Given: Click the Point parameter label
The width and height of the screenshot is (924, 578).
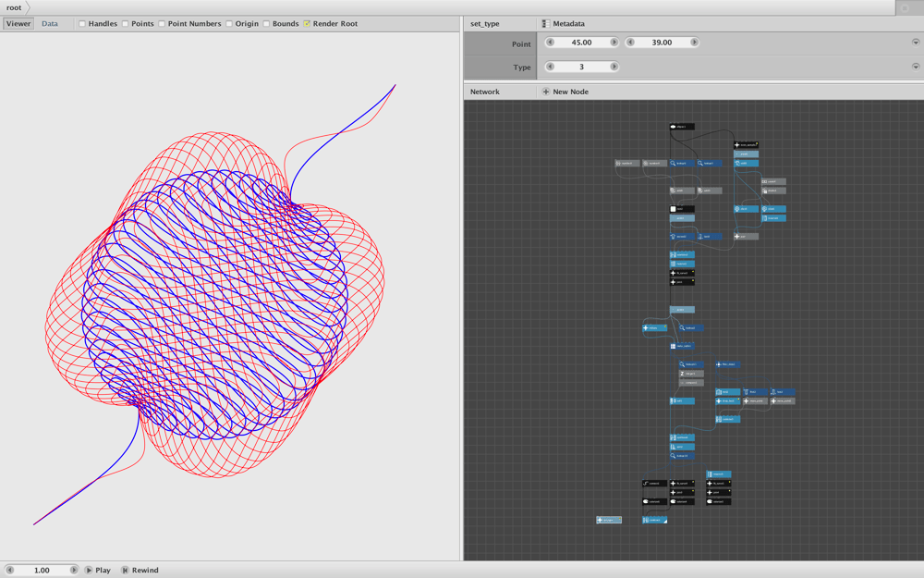Looking at the screenshot, I should [521, 43].
